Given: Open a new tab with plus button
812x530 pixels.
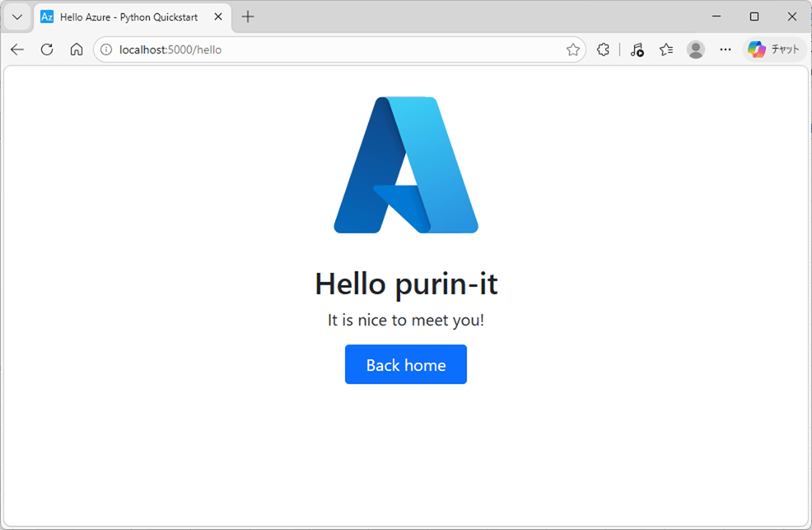Looking at the screenshot, I should coord(248,16).
